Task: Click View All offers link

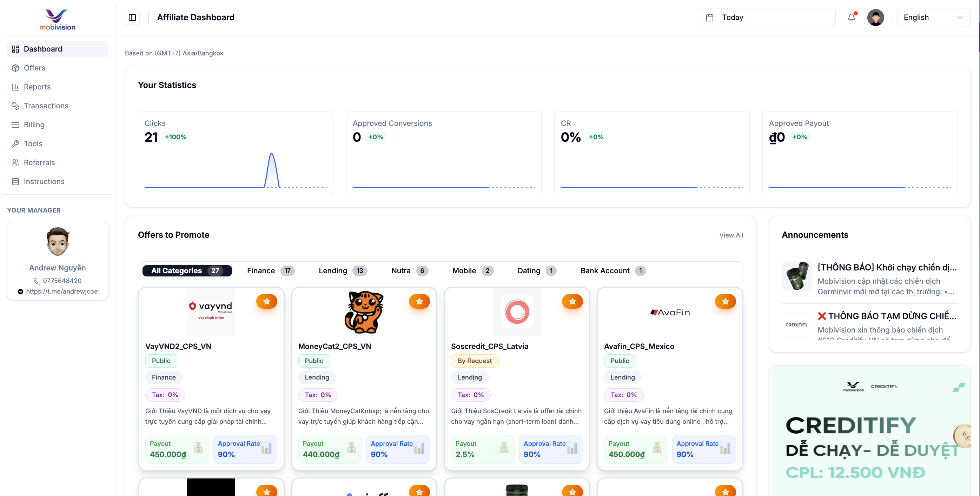Action: (x=730, y=235)
